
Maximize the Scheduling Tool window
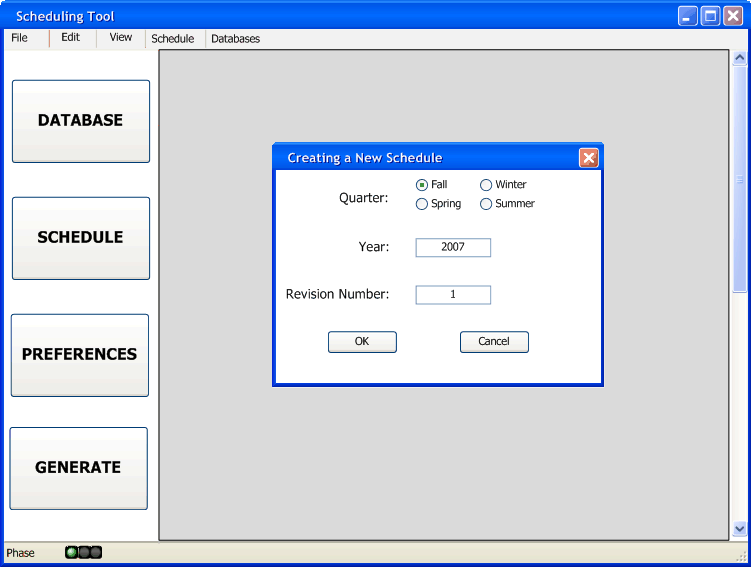click(710, 16)
